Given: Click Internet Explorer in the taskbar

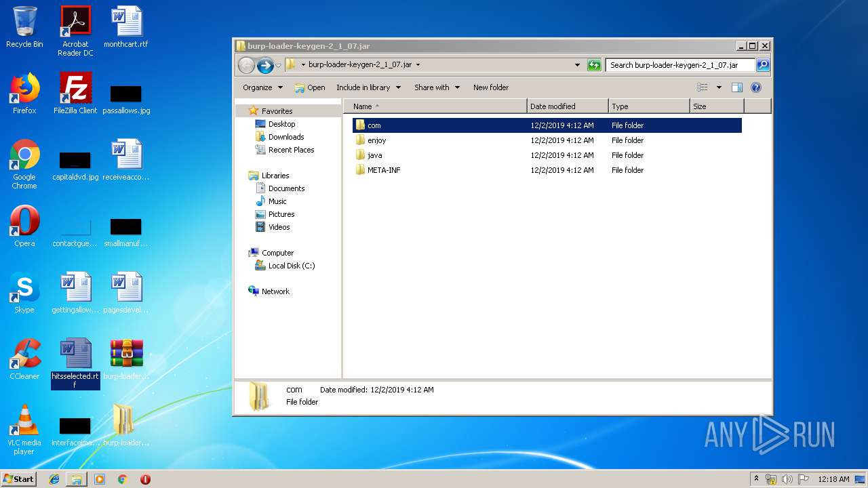Looking at the screenshot, I should tap(54, 479).
